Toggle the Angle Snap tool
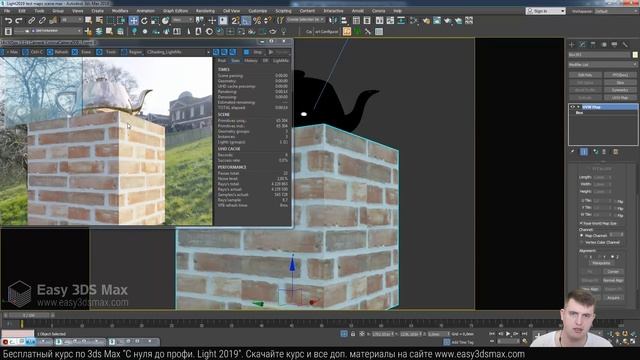This screenshot has height=360, width=640. click(246, 20)
